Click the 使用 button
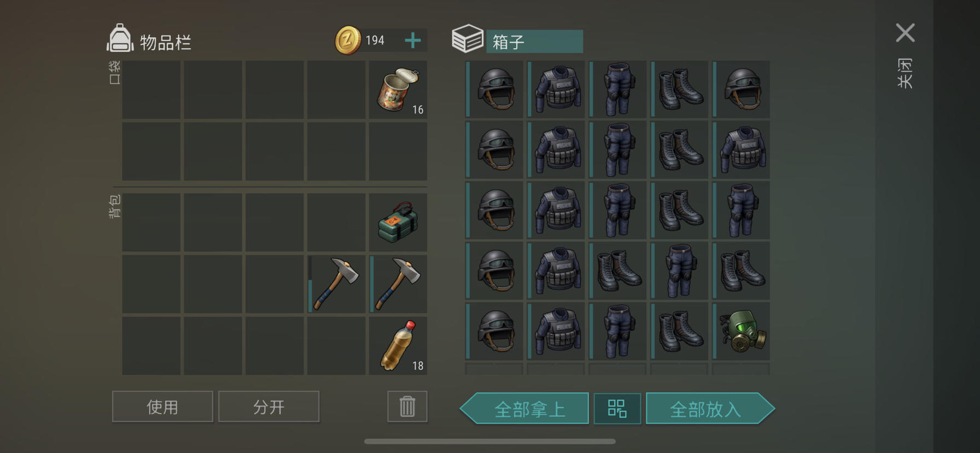 [162, 406]
